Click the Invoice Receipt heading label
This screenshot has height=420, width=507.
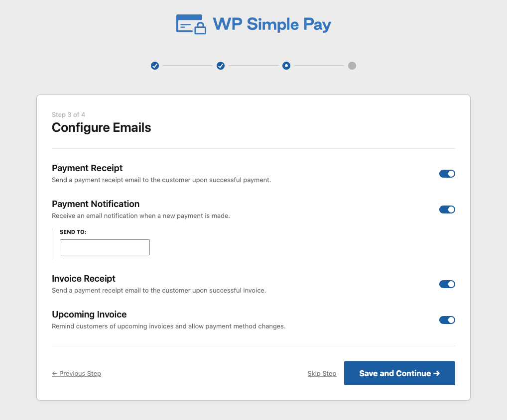[84, 279]
